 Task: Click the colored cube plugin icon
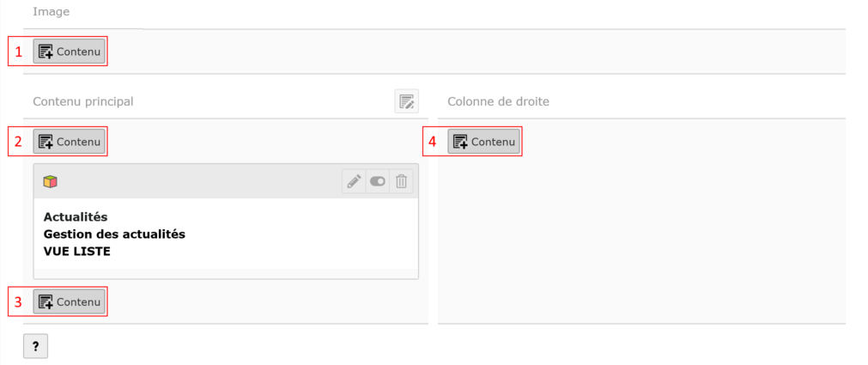[51, 181]
